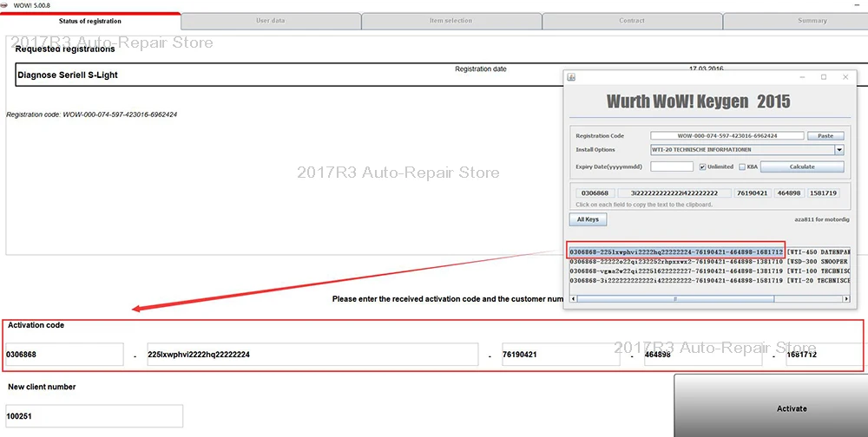Click the Java icon in Keygen title bar
The image size is (868, 437).
coord(572,77)
